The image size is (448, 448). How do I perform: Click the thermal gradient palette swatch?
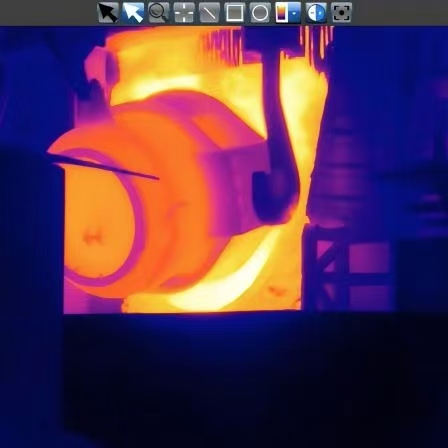point(281,13)
